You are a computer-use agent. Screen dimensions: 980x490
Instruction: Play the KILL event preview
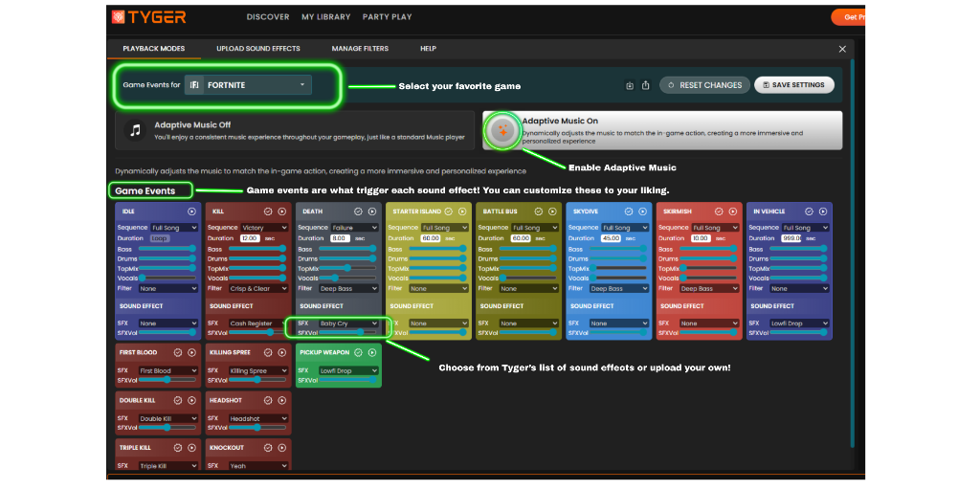coord(282,212)
